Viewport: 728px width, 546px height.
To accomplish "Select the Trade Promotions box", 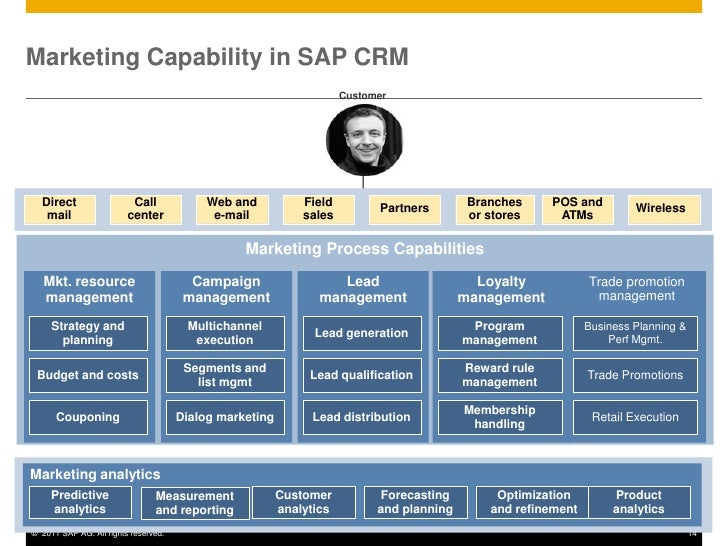I will pyautogui.click(x=635, y=375).
